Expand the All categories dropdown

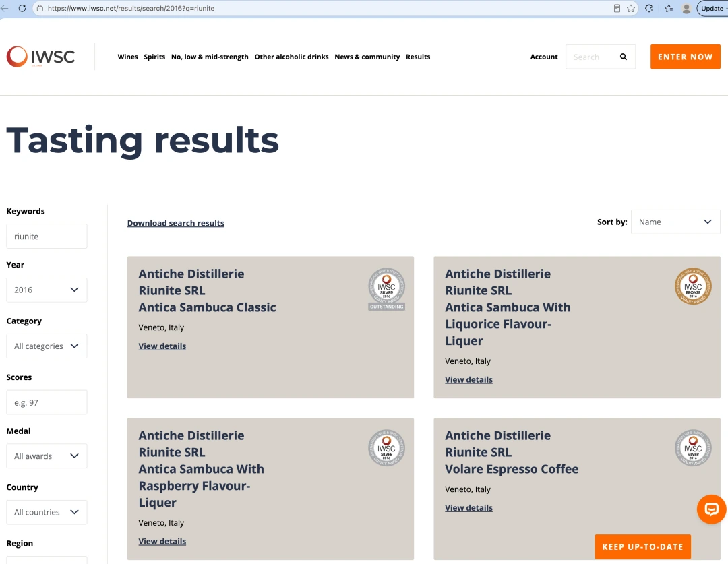[x=47, y=346]
